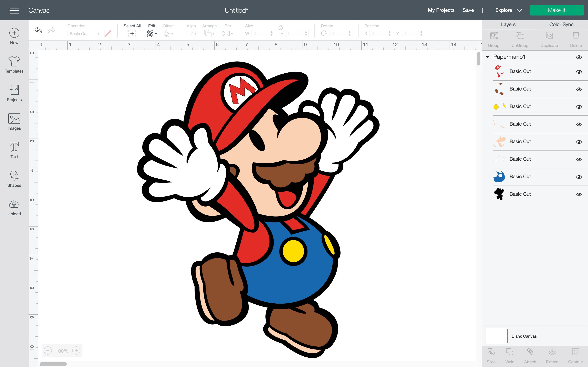Switch to the Color Sync tab
The width and height of the screenshot is (588, 367).
pyautogui.click(x=561, y=24)
